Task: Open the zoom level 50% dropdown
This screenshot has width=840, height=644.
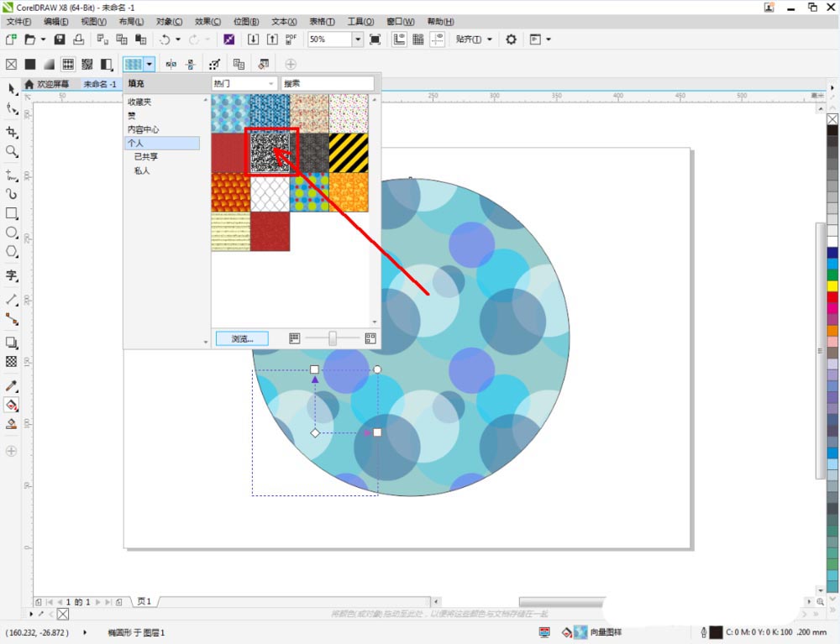Action: click(358, 39)
